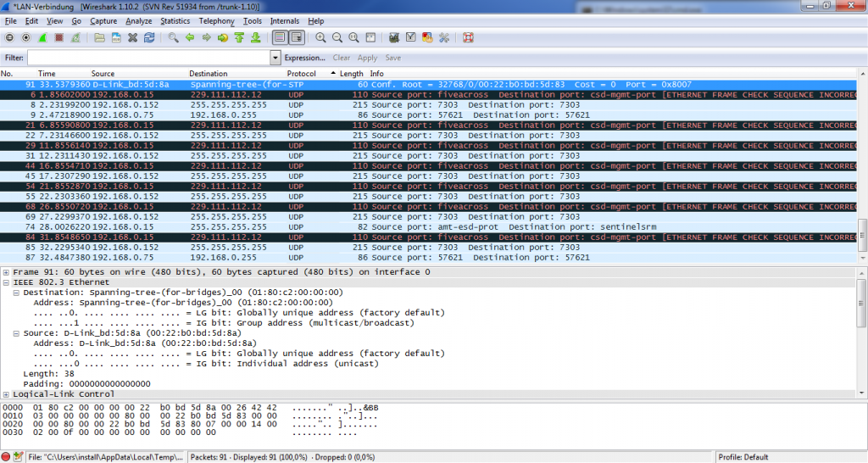Expand the Logical-Link Control node
The image size is (868, 463).
[x=6, y=394]
